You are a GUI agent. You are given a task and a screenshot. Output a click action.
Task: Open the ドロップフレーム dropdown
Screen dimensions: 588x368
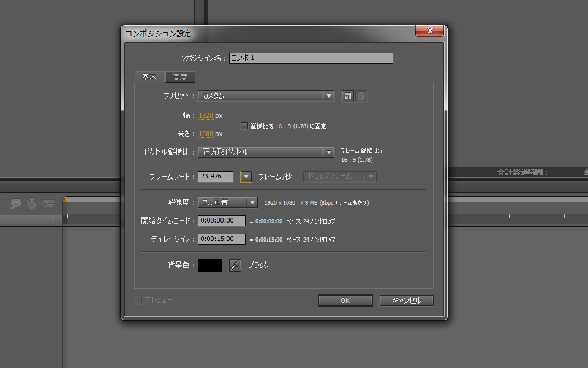(340, 177)
